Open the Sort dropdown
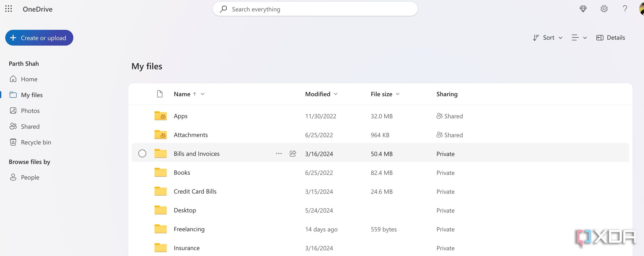 pos(547,37)
